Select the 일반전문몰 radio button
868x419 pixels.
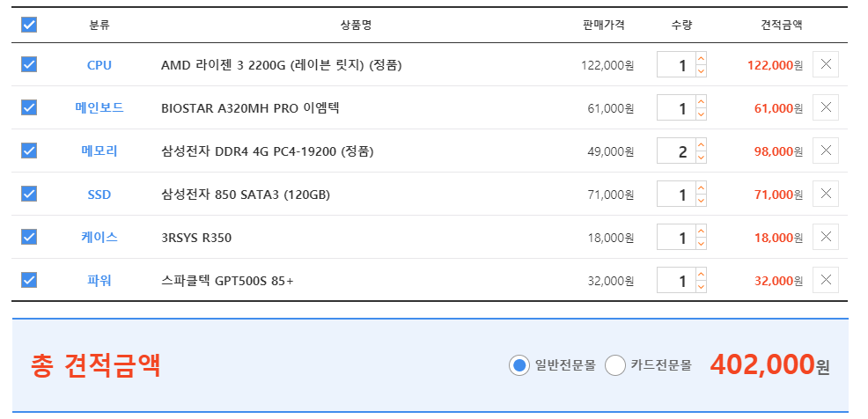(519, 365)
